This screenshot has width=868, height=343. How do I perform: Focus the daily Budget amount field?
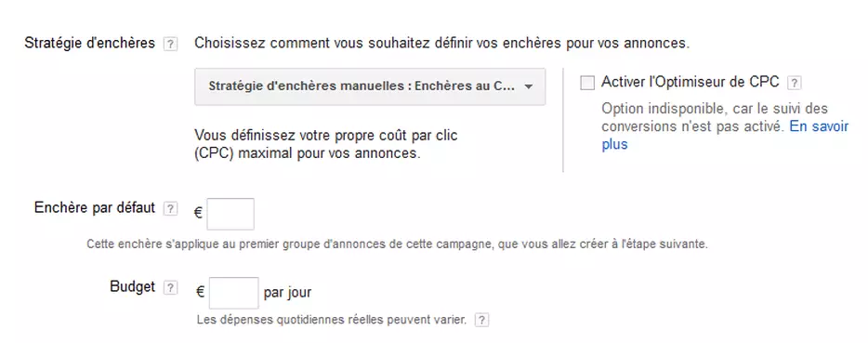tap(233, 293)
